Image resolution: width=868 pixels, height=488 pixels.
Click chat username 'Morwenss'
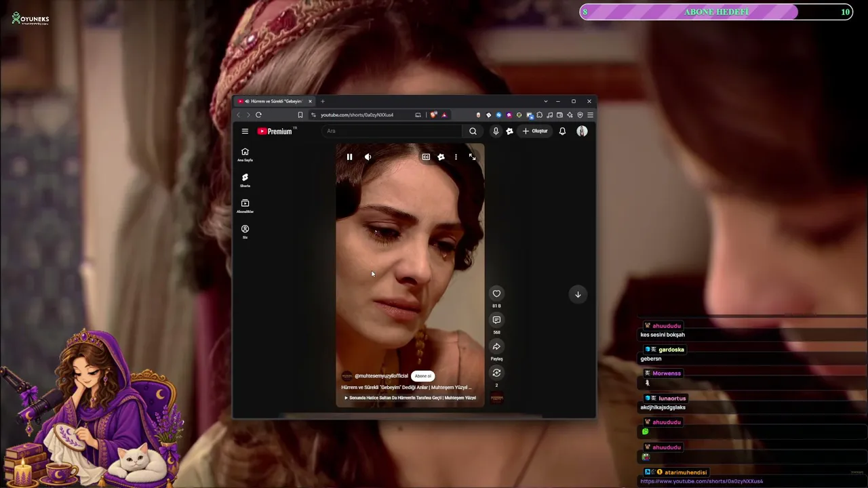click(x=667, y=373)
